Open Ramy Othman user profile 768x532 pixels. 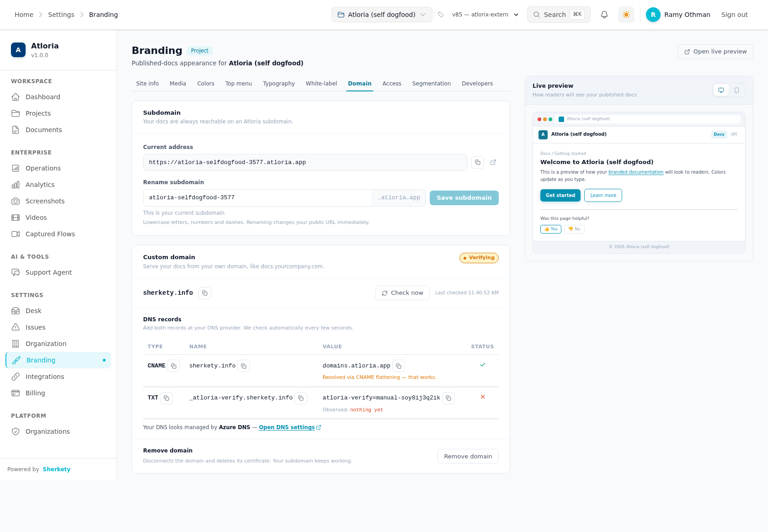point(678,15)
